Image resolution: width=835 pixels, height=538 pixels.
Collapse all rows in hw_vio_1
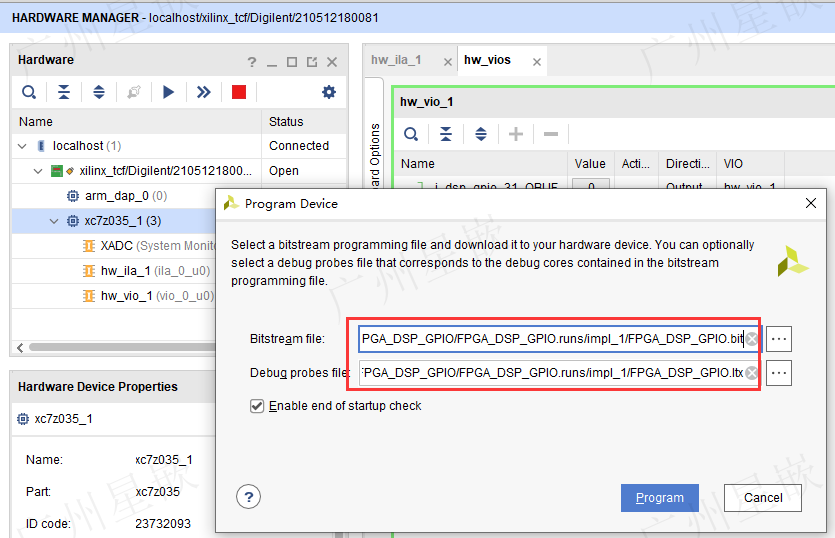446,134
